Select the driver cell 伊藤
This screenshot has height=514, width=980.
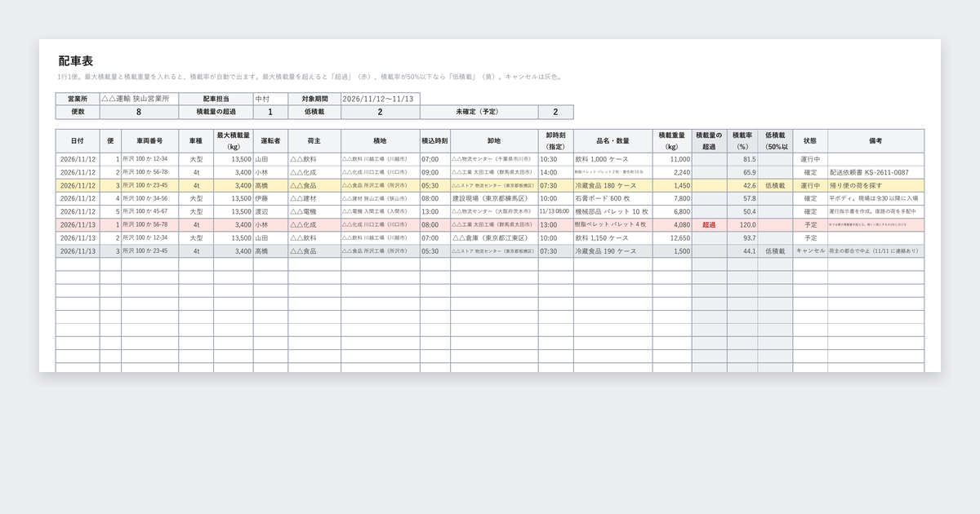coord(270,199)
